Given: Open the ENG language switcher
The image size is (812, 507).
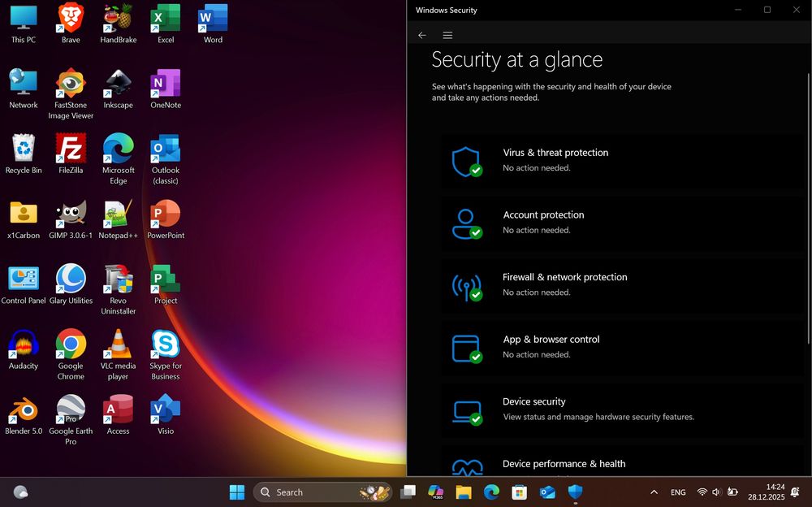Looking at the screenshot, I should 678,492.
